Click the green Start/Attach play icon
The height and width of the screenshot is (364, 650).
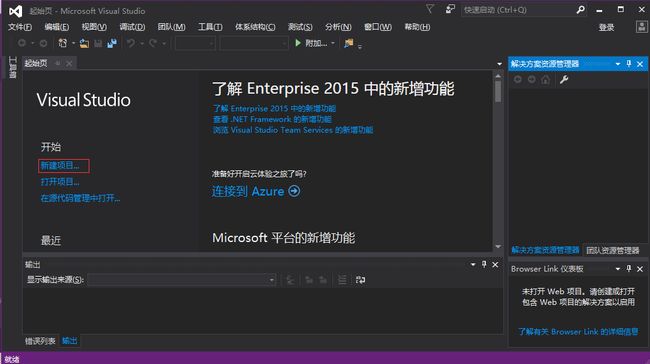point(298,43)
